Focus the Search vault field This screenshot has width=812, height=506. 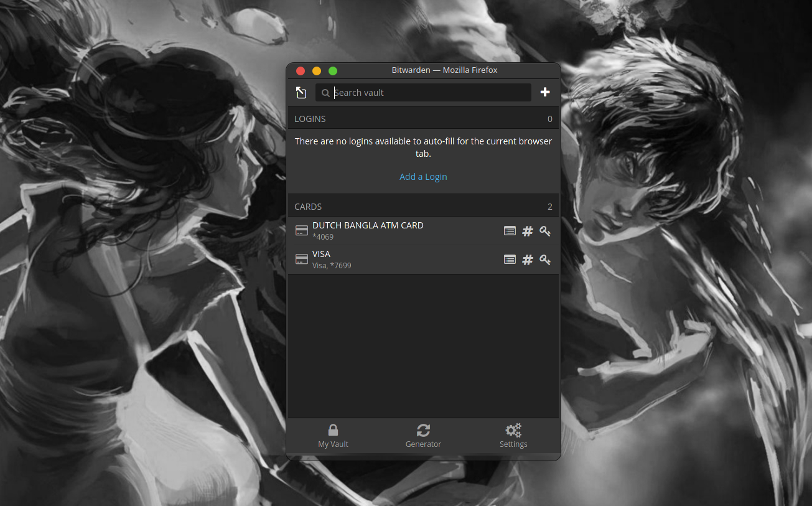pyautogui.click(x=423, y=93)
